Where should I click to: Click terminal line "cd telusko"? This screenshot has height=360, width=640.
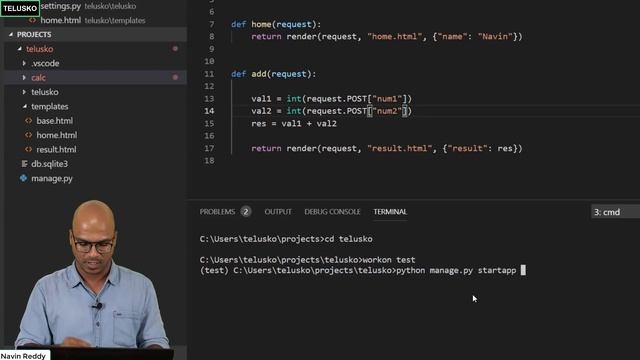(286, 239)
